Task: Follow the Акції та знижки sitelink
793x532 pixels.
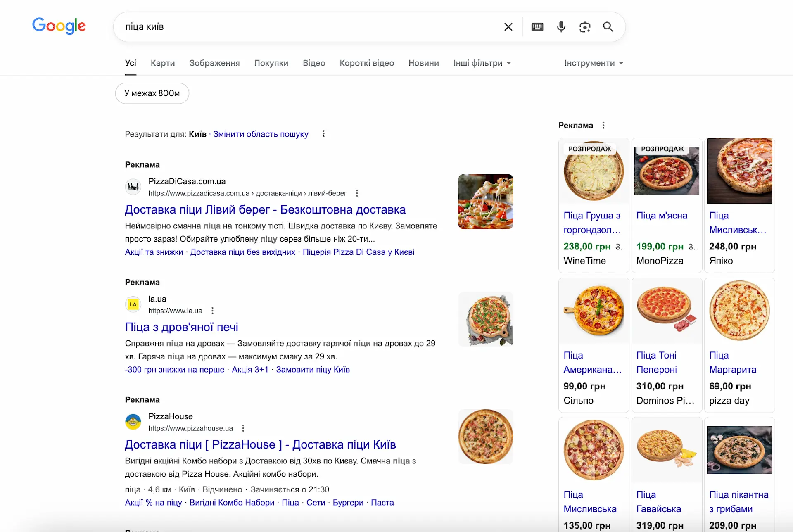Action: coord(154,252)
